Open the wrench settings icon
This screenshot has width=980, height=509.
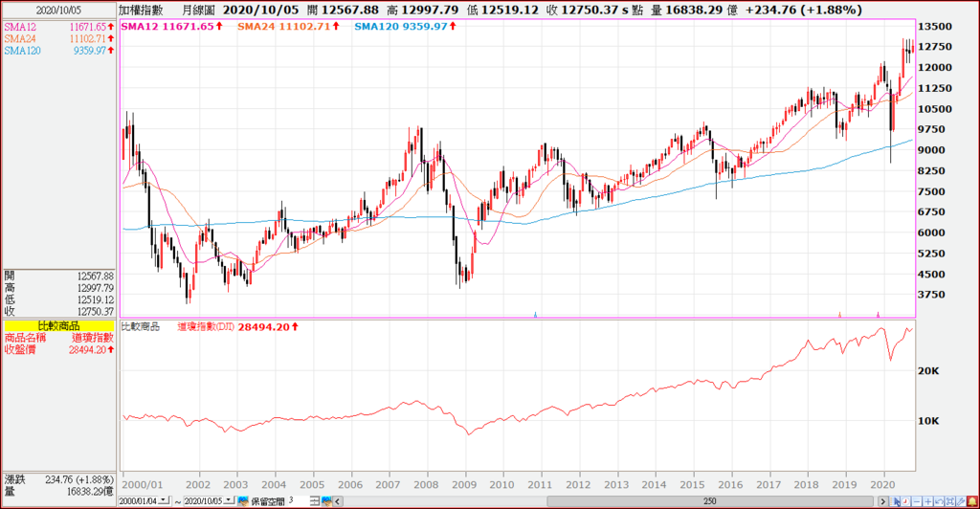click(961, 501)
